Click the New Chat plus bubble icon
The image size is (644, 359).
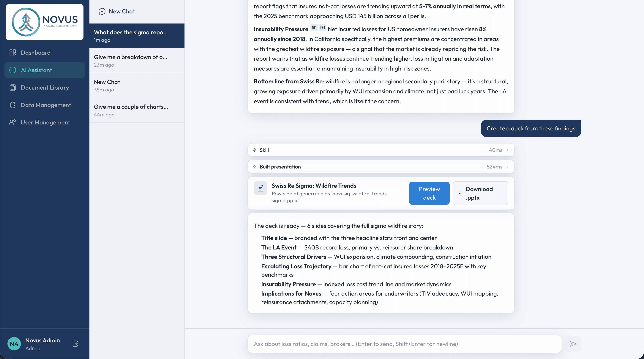coord(102,12)
